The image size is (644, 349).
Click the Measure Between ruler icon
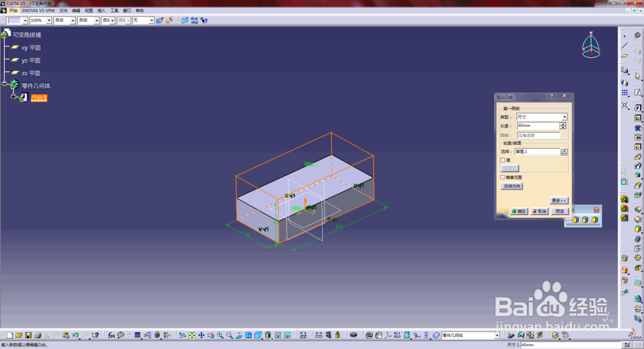click(318, 335)
